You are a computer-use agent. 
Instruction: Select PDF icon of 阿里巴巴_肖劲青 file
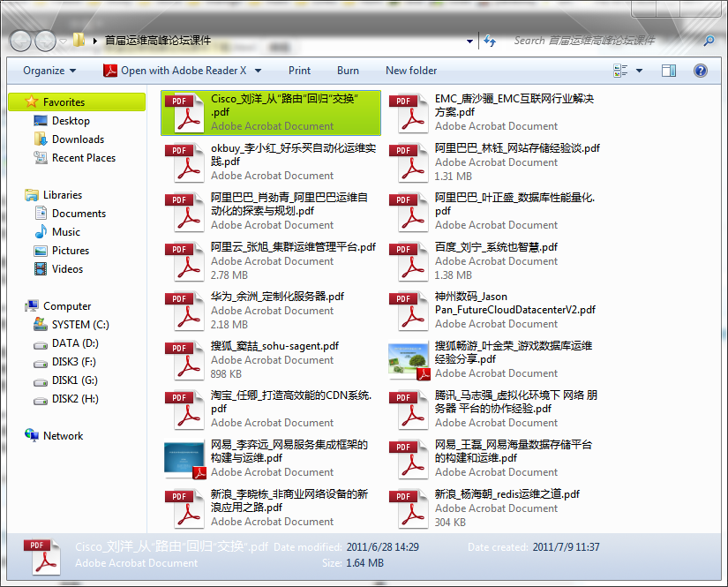[x=184, y=212]
